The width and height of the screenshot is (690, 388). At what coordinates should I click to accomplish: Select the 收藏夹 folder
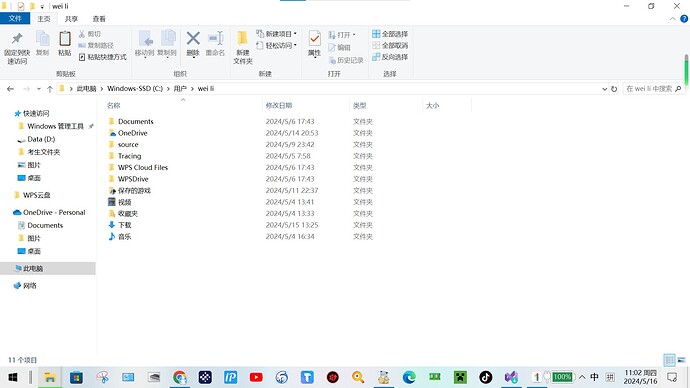point(128,213)
